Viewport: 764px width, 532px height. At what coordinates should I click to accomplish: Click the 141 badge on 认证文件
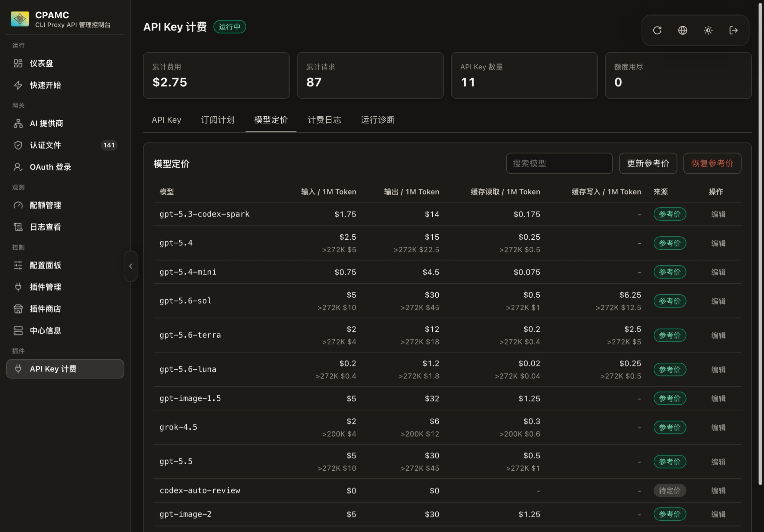click(x=109, y=145)
